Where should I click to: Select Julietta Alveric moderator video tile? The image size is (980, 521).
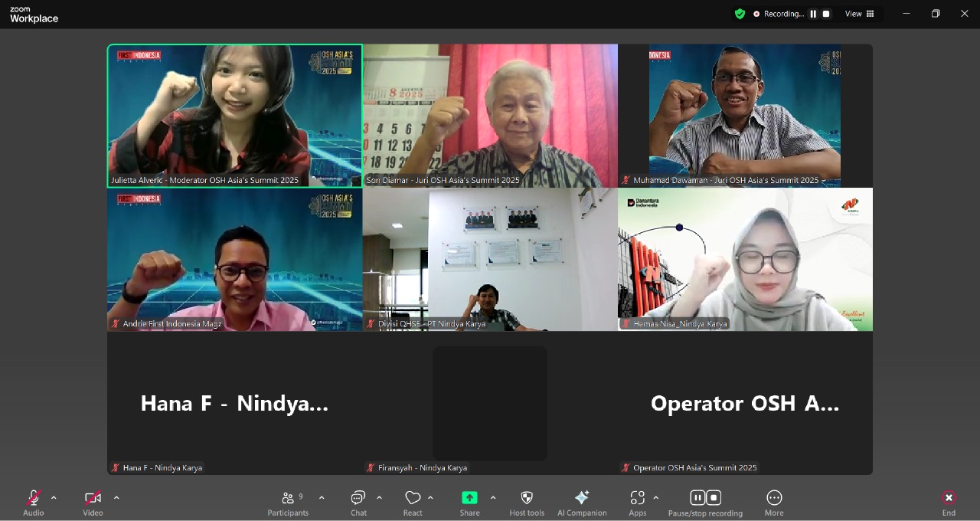click(x=235, y=116)
